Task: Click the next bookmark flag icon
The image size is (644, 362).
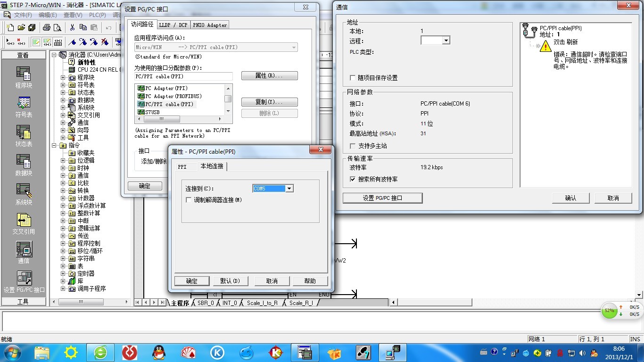Action: 83,42
